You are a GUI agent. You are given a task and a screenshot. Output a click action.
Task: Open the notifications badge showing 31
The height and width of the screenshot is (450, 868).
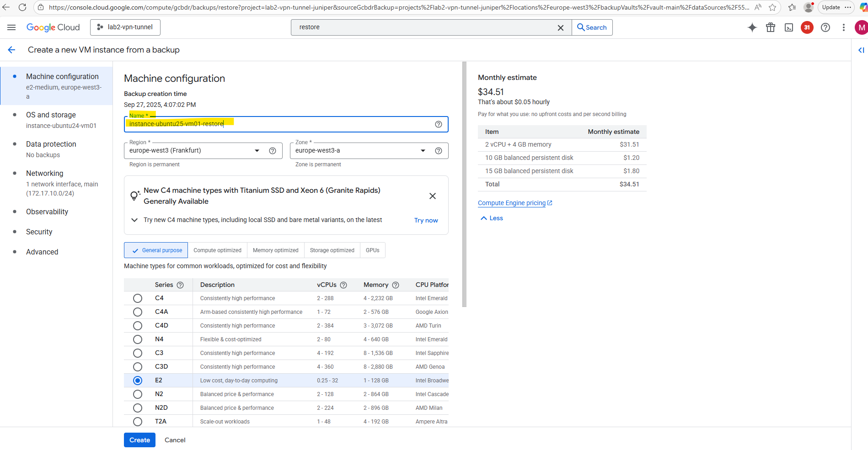click(807, 27)
